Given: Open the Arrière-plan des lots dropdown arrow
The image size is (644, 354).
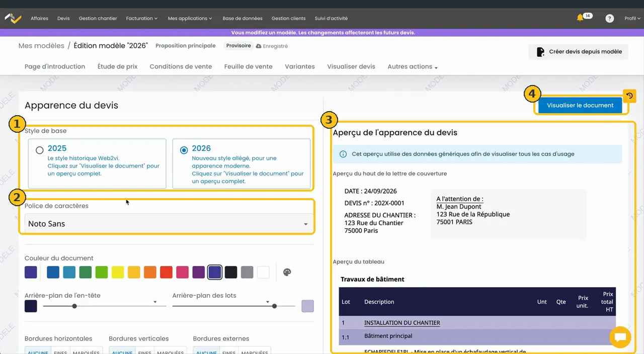Looking at the screenshot, I should coord(268,302).
